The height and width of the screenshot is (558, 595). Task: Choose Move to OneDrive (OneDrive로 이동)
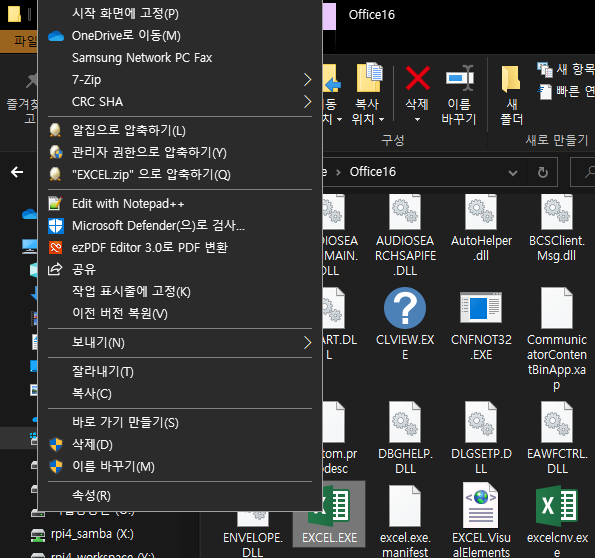click(180, 36)
